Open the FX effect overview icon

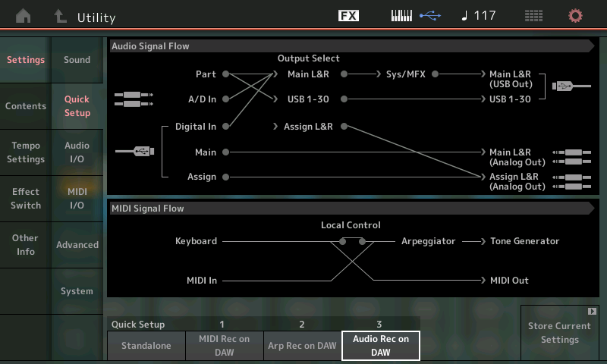click(348, 16)
